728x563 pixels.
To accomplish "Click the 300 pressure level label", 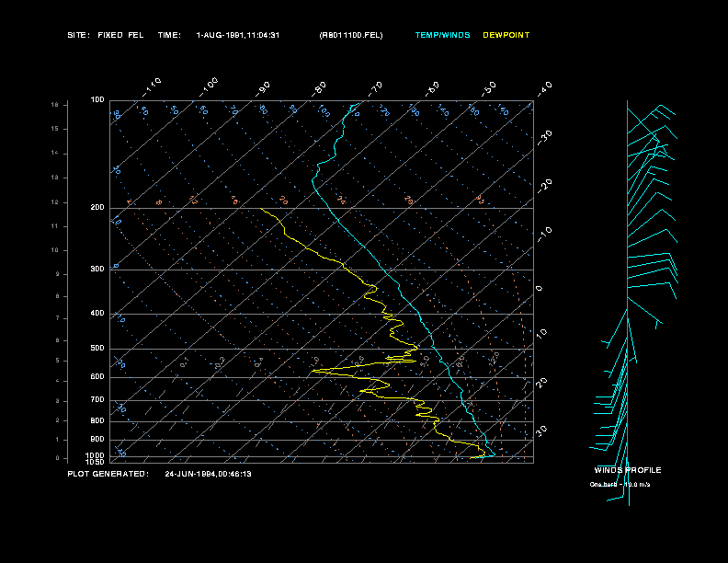I will (x=97, y=269).
